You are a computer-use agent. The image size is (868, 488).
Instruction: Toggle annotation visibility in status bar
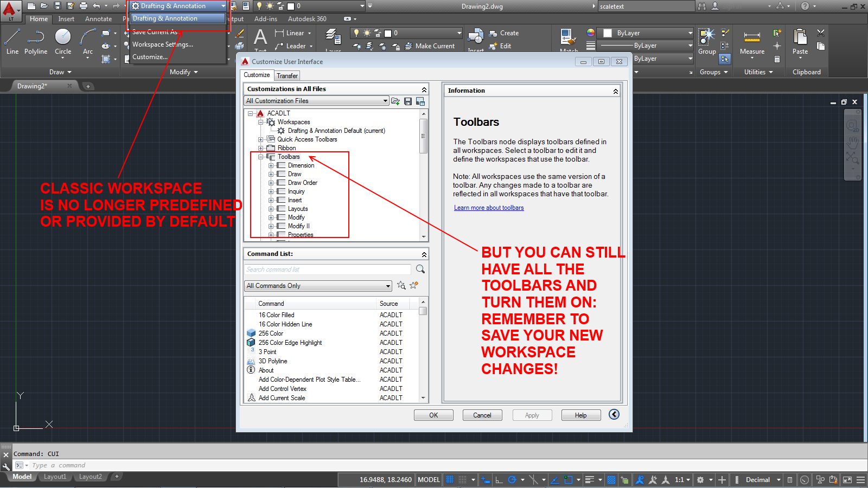pos(640,480)
